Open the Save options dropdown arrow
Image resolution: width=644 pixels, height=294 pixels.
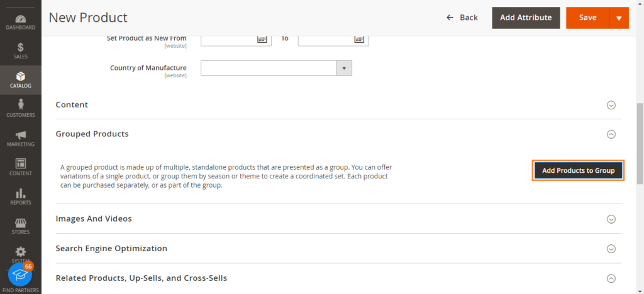pos(619,18)
